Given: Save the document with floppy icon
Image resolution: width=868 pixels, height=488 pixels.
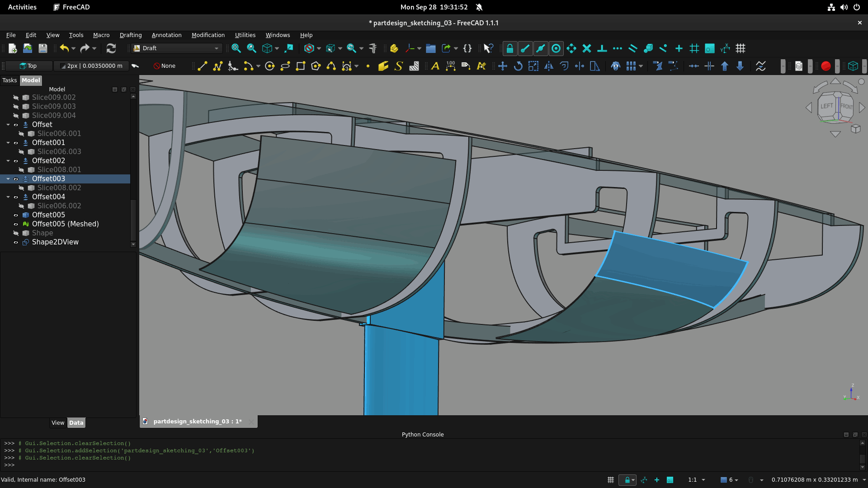Looking at the screenshot, I should click(x=43, y=48).
